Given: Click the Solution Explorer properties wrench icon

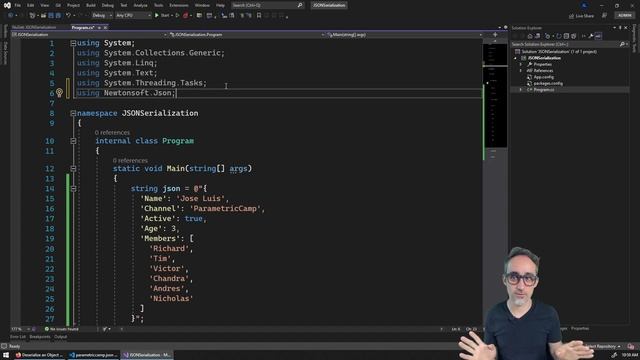Looking at the screenshot, I should pos(591,36).
